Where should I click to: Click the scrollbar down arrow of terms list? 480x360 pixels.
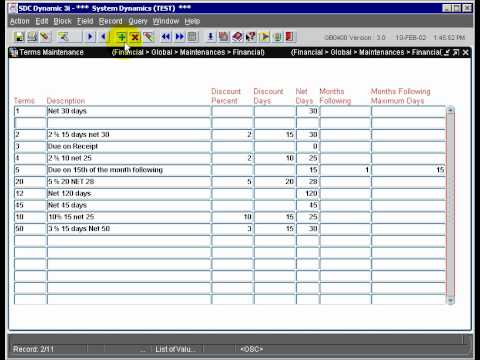point(450,301)
